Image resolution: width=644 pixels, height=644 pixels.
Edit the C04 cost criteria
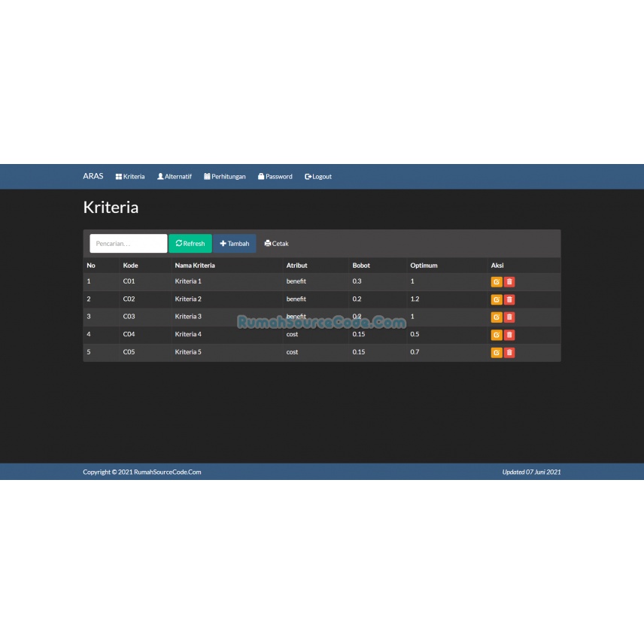click(496, 335)
